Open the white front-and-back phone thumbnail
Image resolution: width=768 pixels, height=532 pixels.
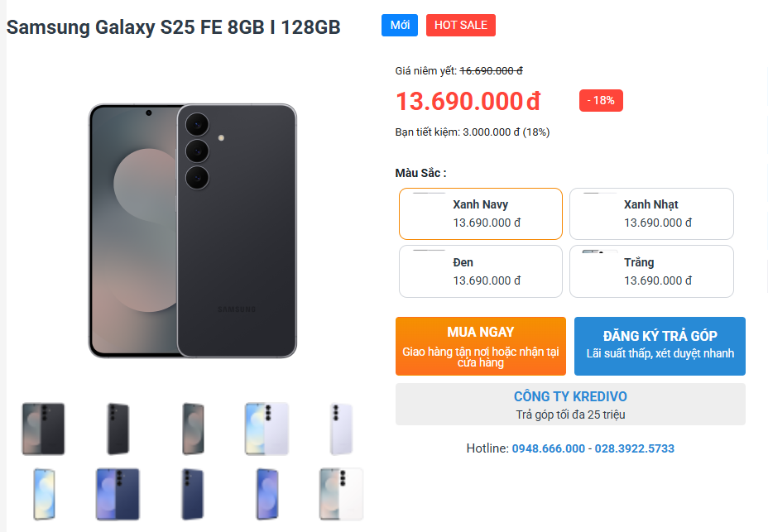pos(341,494)
